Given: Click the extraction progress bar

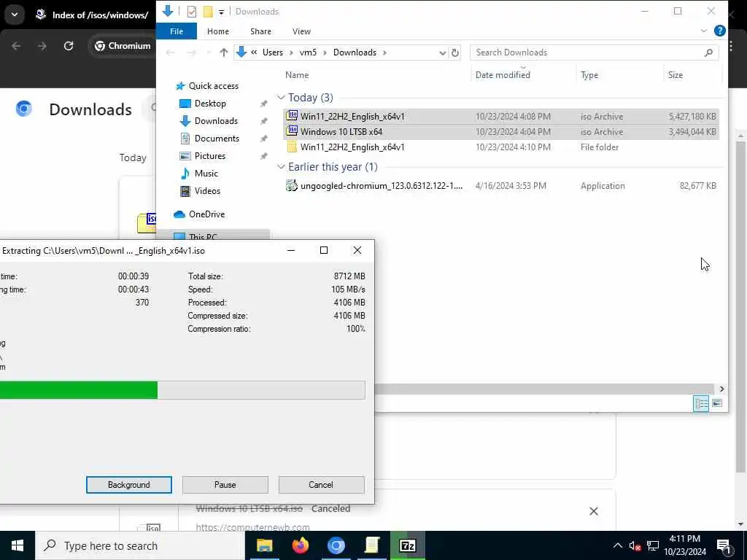Looking at the screenshot, I should point(182,390).
